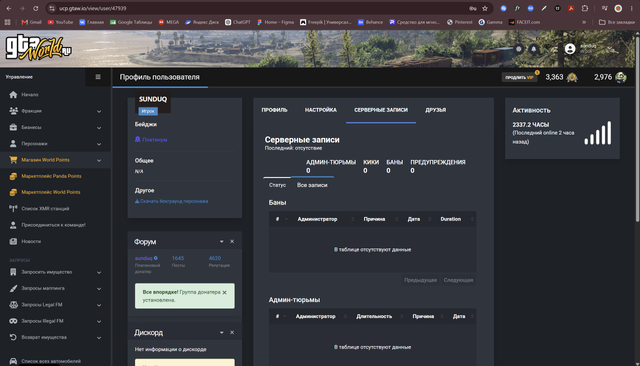Expand Запросы маппинга chevron
This screenshot has height=366, width=640.
pyautogui.click(x=99, y=289)
